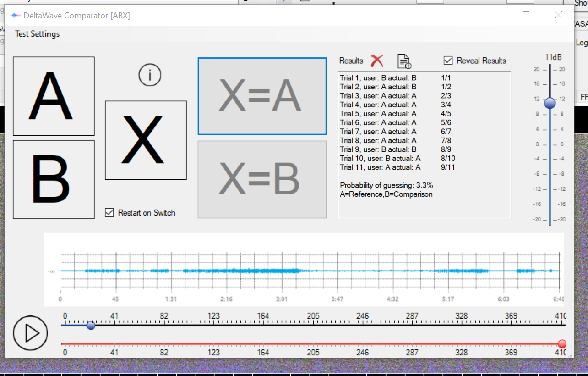This screenshot has height=376, width=588.
Task: Select the Trial 10 line in results
Action: [380, 159]
